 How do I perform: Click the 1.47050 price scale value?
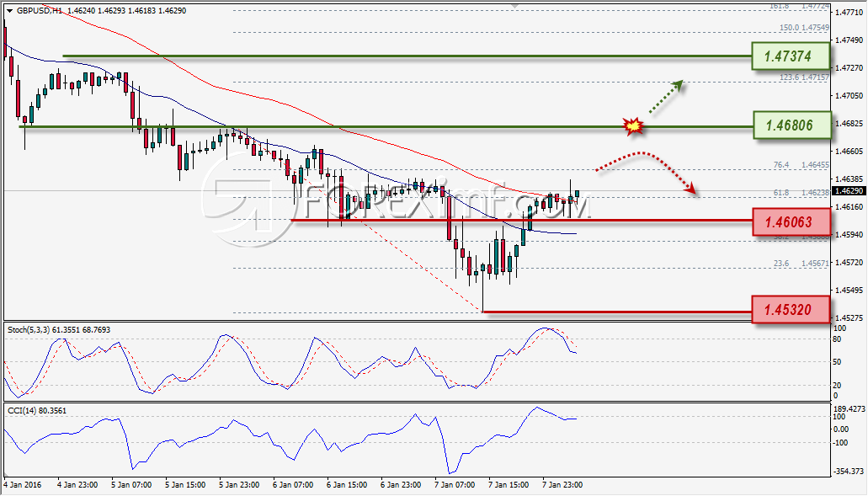849,95
